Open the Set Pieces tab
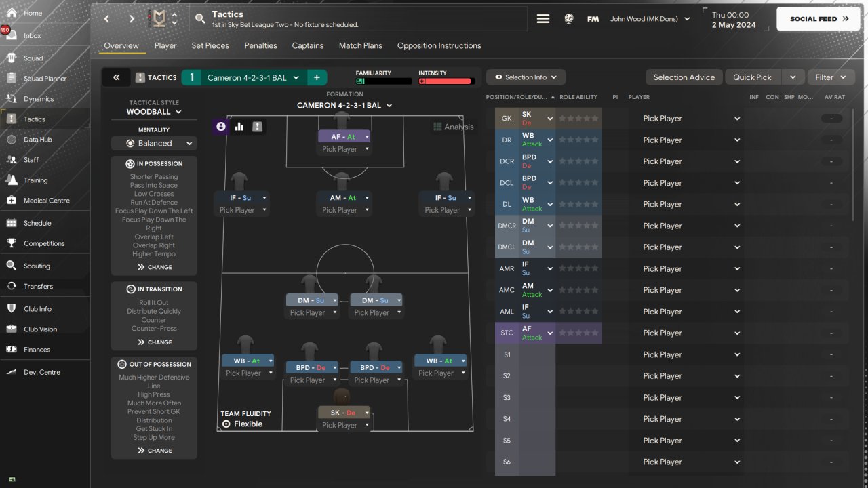Image resolution: width=868 pixels, height=488 pixels. point(210,46)
